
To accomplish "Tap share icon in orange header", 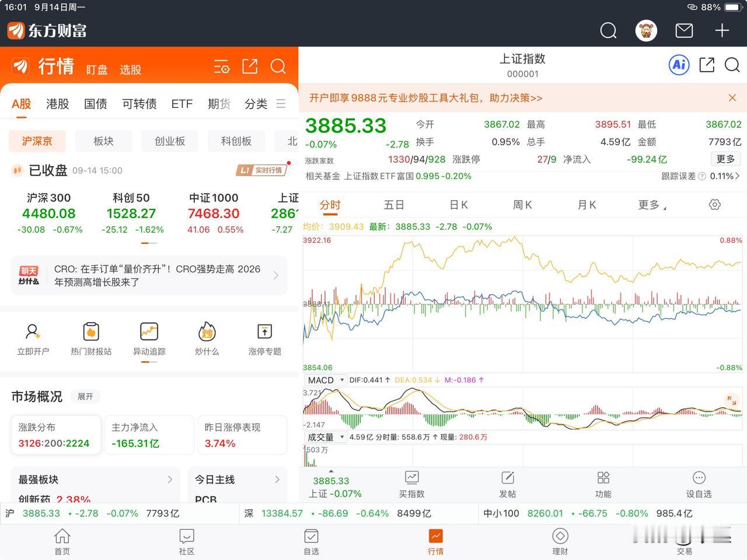I will (x=250, y=66).
